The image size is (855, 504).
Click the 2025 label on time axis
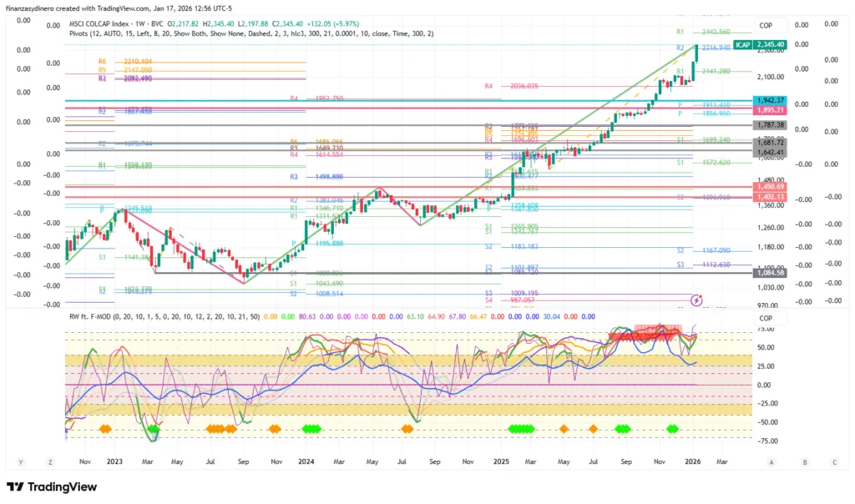500,461
